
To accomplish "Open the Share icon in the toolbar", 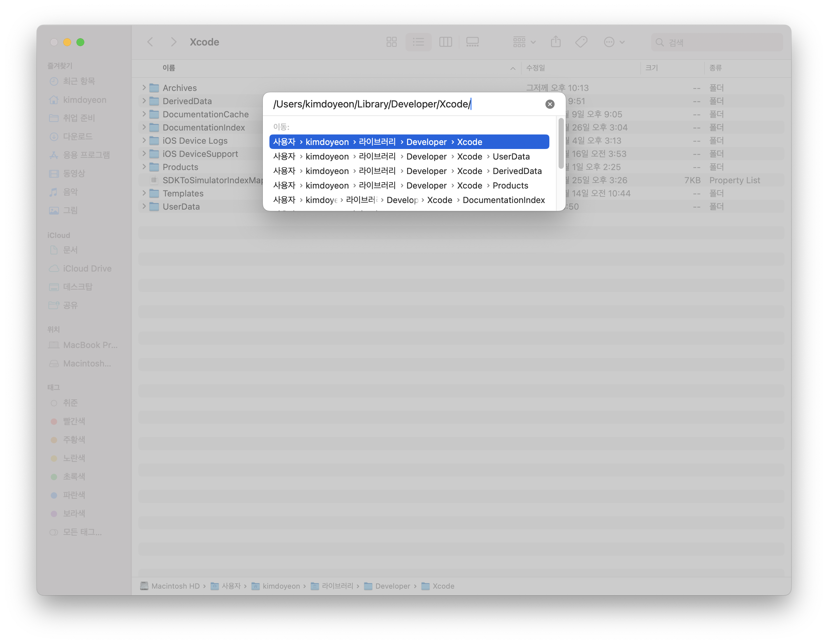I will [x=556, y=42].
